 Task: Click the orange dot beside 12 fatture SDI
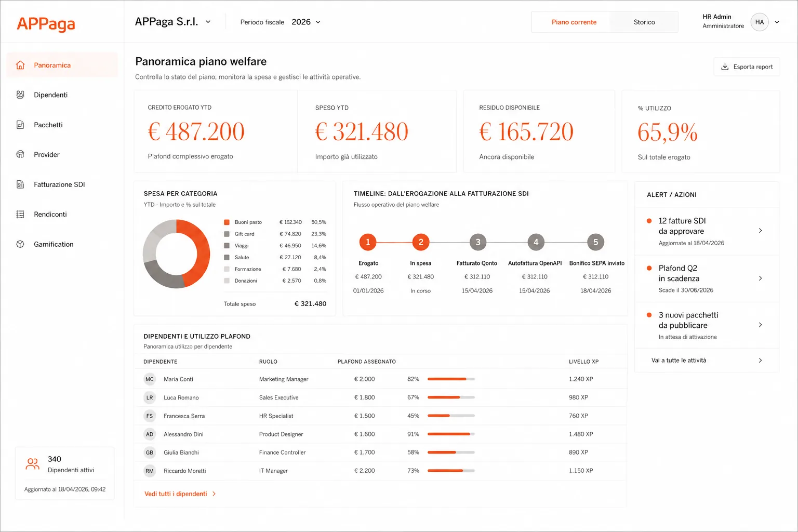[x=649, y=221]
